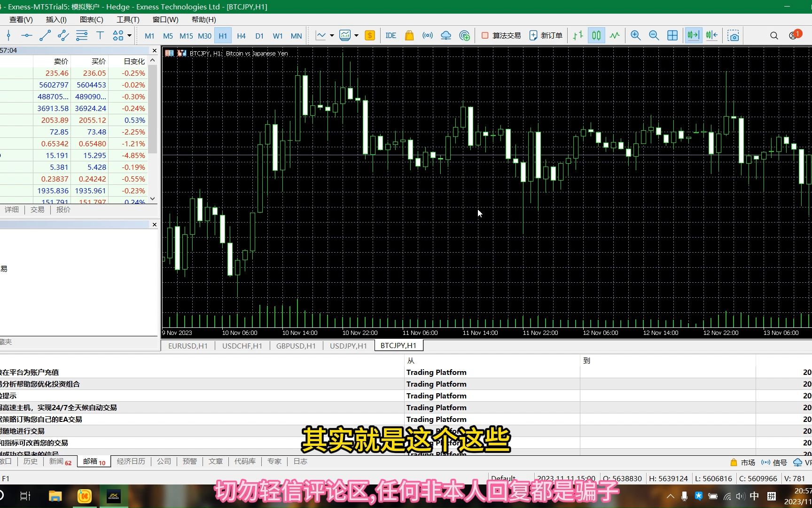This screenshot has height=508, width=812.
Task: Expand the indicators dropdown arrow
Action: click(332, 35)
